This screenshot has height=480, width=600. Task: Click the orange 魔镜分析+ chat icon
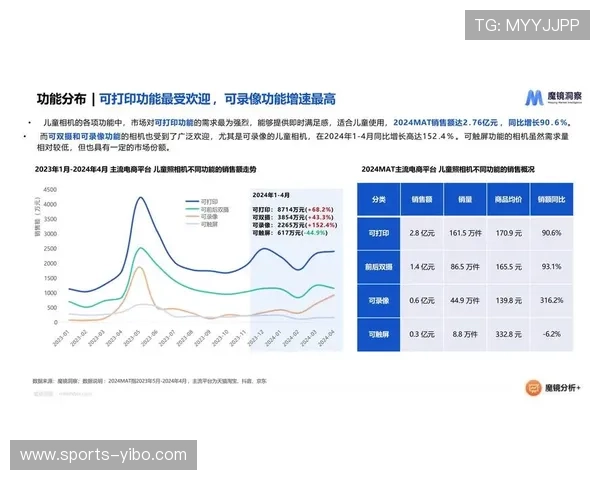pyautogui.click(x=533, y=388)
